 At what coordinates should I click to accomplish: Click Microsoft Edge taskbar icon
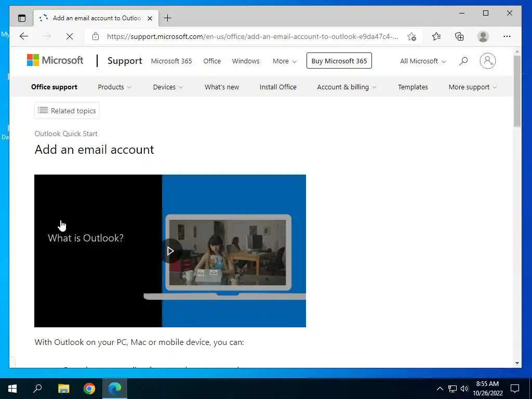point(115,389)
